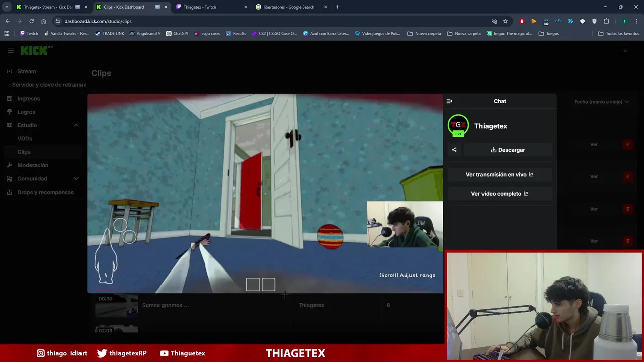The width and height of the screenshot is (644, 362).
Task: Click the 00:30 clip thumbnail
Action: pyautogui.click(x=117, y=305)
